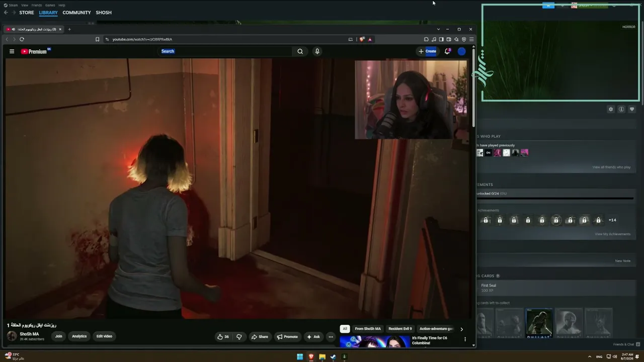Viewport: 644px width, 362px height.
Task: Open the video options menu for Columbina suggestion
Action: click(465, 339)
